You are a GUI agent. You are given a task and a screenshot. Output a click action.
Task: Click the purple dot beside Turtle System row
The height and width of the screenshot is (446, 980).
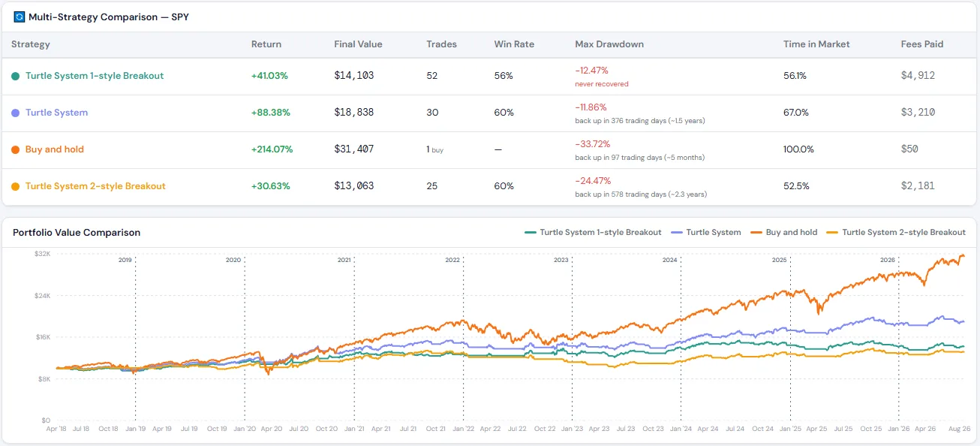[x=16, y=113]
